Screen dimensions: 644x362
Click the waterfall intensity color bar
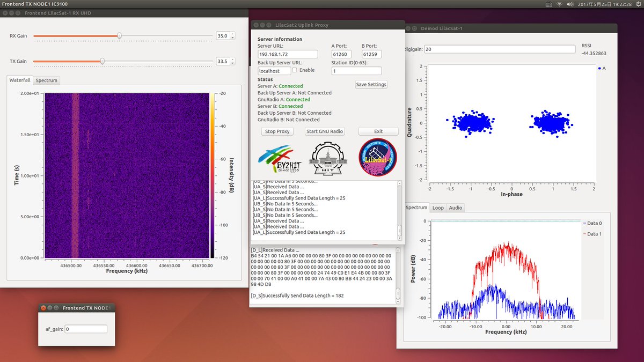click(x=213, y=175)
